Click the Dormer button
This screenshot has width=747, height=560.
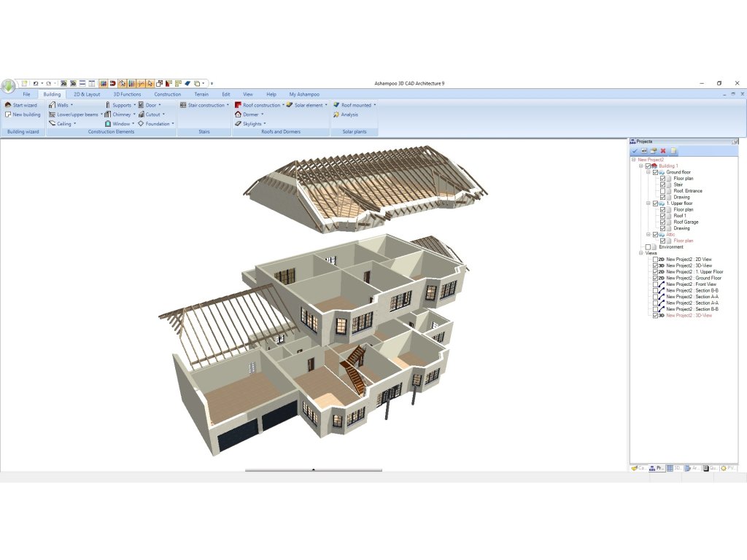pos(250,114)
